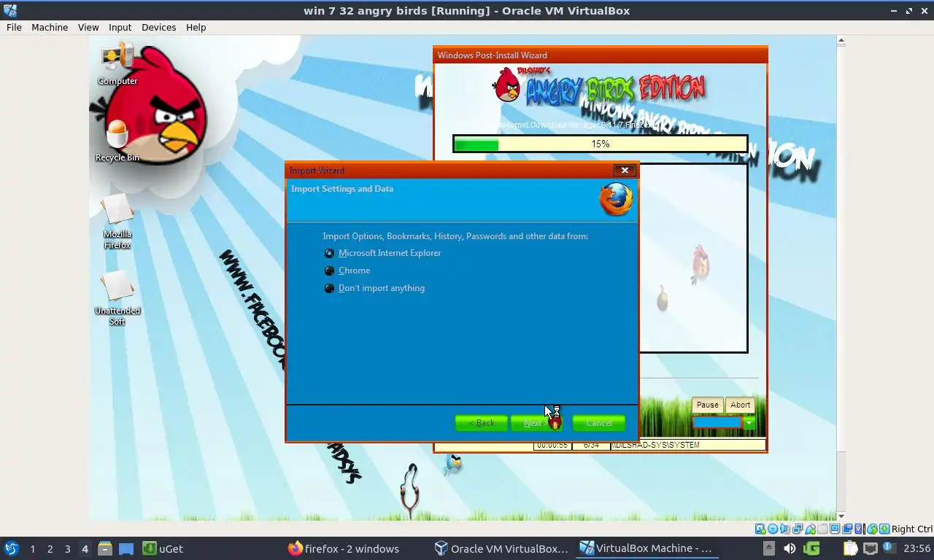Open the Devices menu

(x=158, y=27)
